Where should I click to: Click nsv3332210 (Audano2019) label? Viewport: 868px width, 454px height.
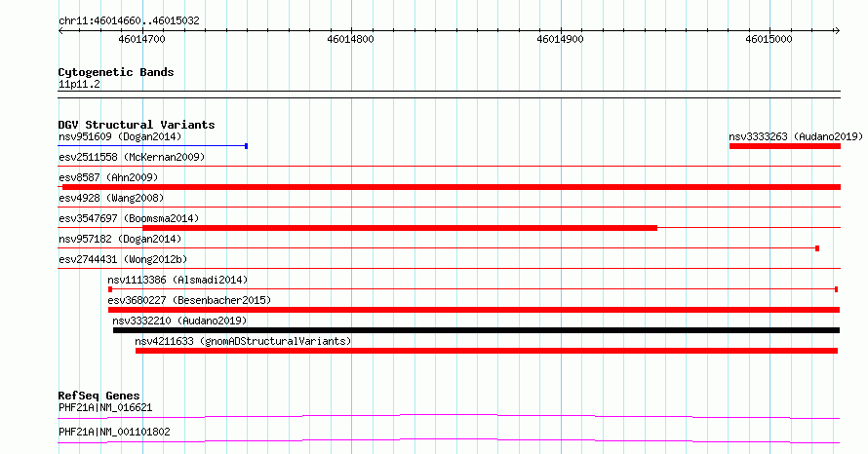pos(179,321)
